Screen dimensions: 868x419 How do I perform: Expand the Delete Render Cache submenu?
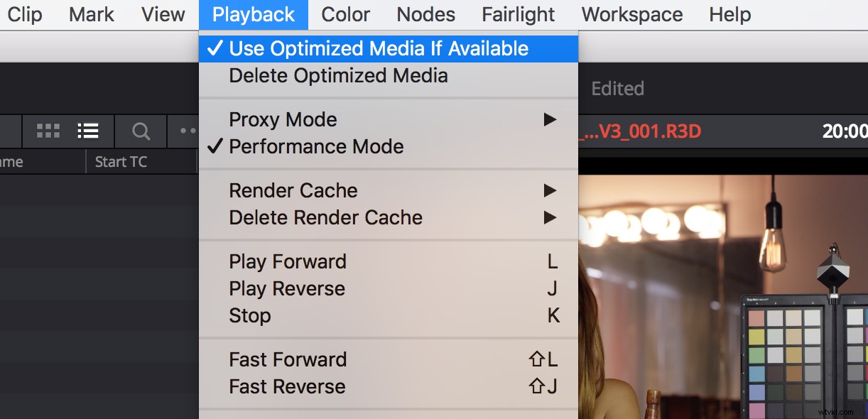pyautogui.click(x=550, y=217)
